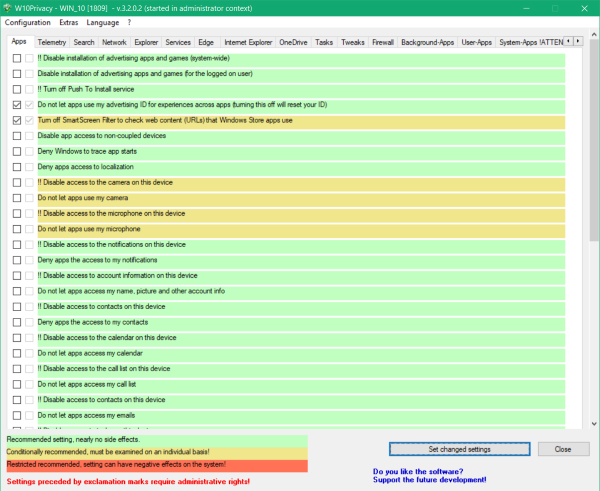
Task: Uncheck Turn off SmartScreen Filter checkbox
Action: 17,120
